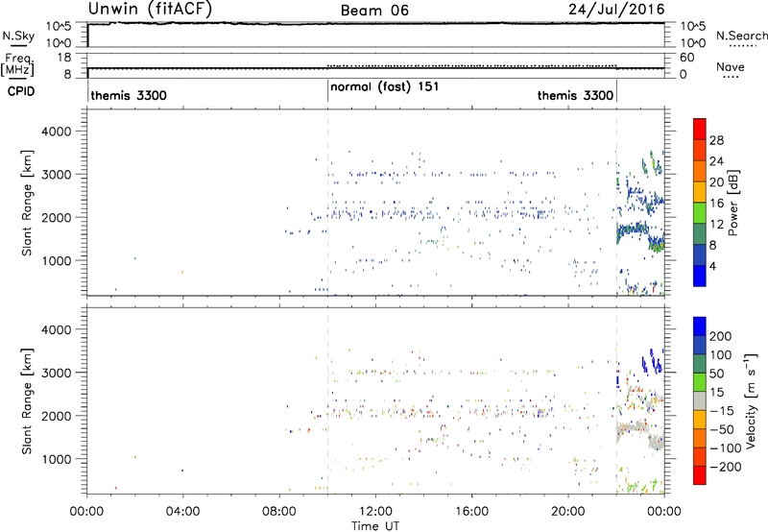Click the '04:00' time axis label

click(182, 512)
